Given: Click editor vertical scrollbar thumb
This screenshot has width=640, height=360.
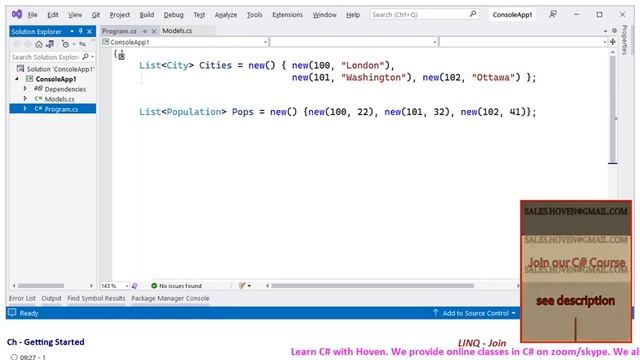Looking at the screenshot, I should (x=613, y=109).
